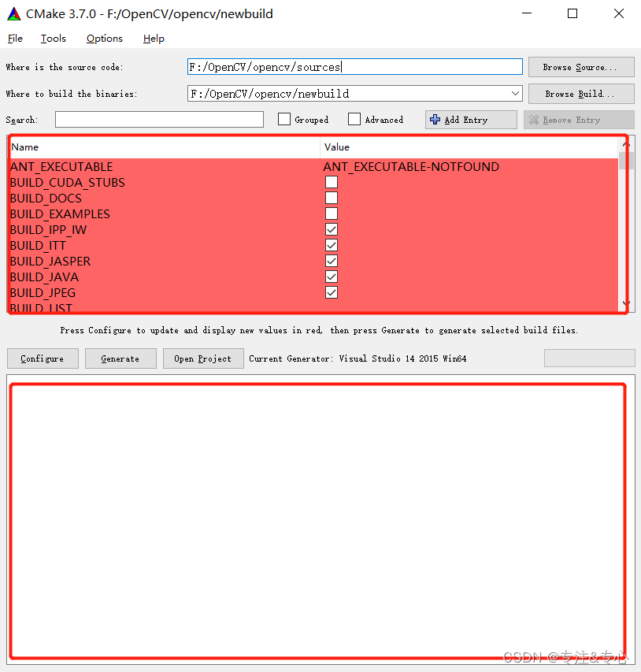
Task: Uncheck the BUILD_JPEG checkbox
Action: (x=332, y=293)
